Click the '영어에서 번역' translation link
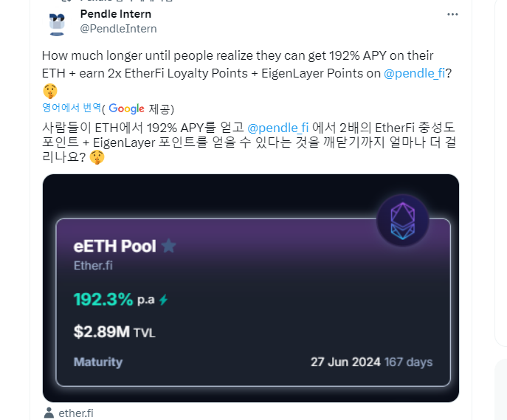The image size is (507, 420). (x=72, y=108)
